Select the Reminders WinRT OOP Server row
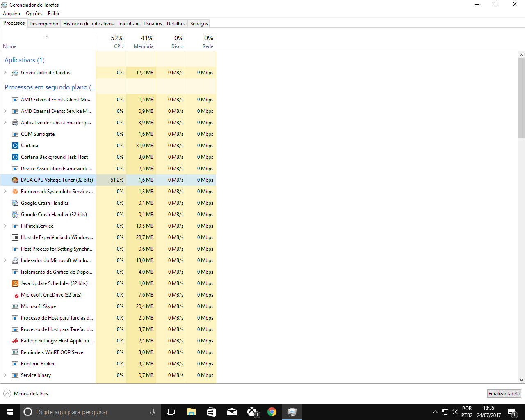Image resolution: width=525 pixels, height=420 pixels. coord(108,352)
